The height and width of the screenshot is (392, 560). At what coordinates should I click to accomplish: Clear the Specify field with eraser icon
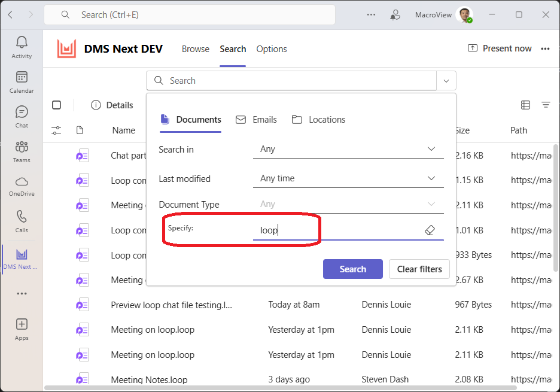(430, 230)
